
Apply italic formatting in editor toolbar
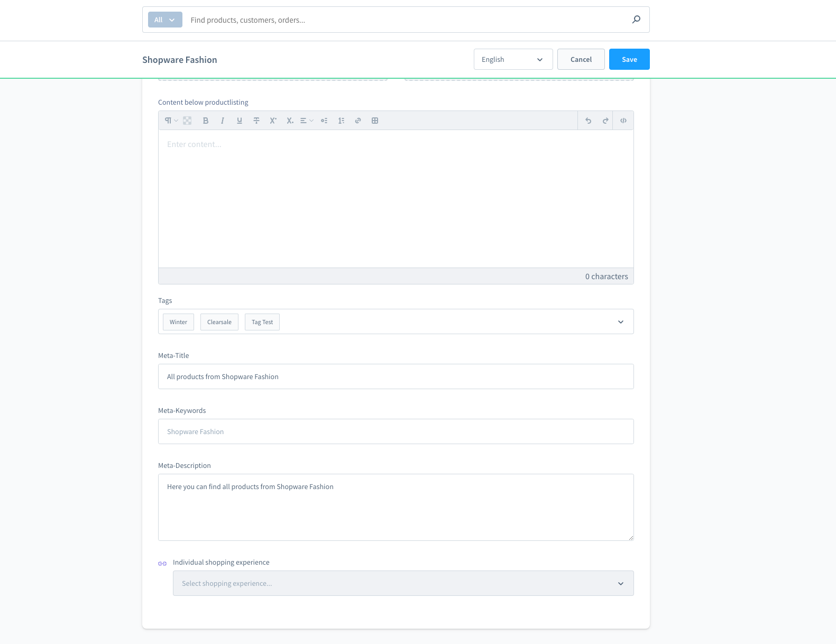click(x=223, y=121)
